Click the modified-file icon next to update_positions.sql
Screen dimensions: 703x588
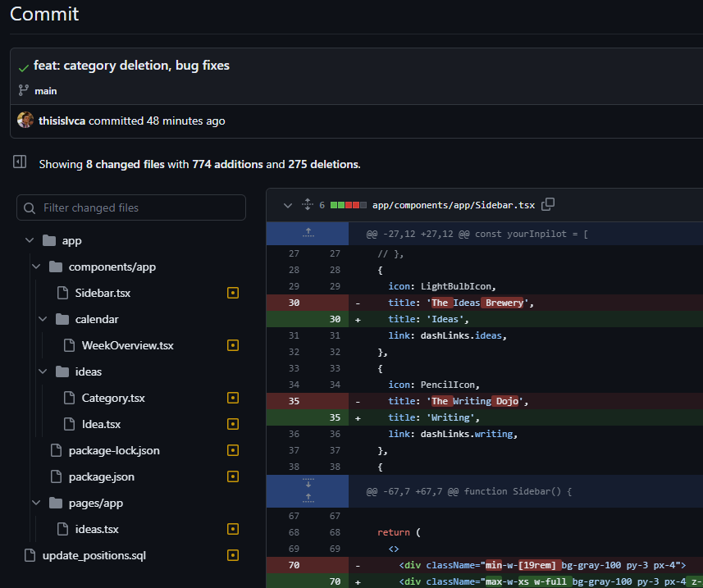232,555
